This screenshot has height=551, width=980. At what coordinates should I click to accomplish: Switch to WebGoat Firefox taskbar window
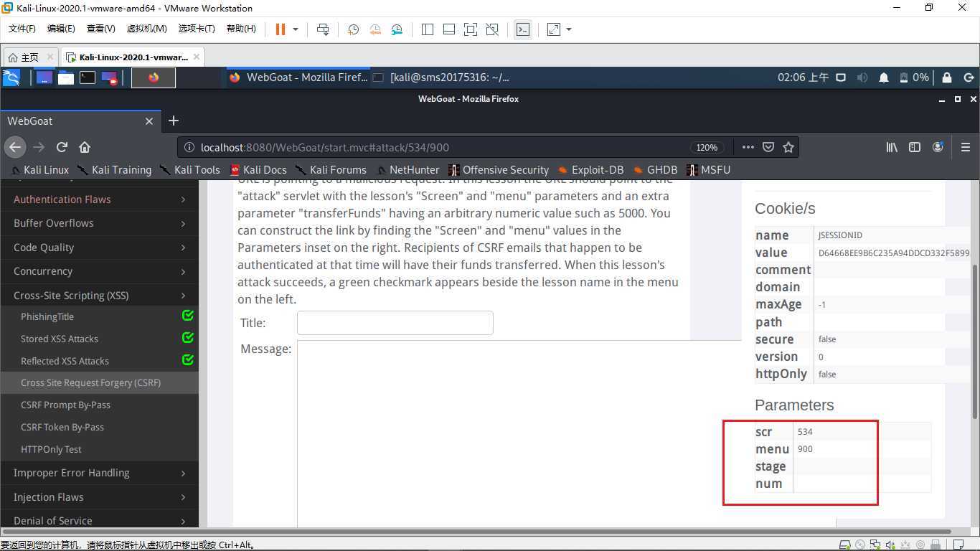(x=298, y=77)
